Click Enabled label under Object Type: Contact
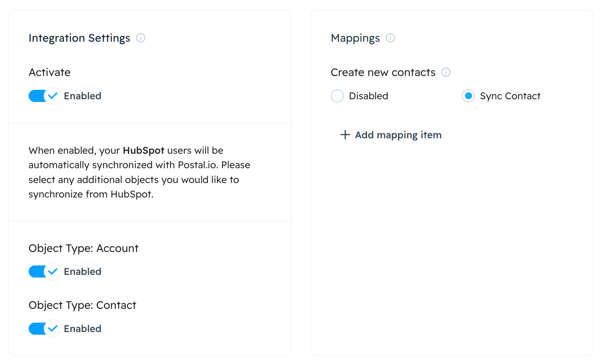The width and height of the screenshot is (602, 364). click(82, 329)
